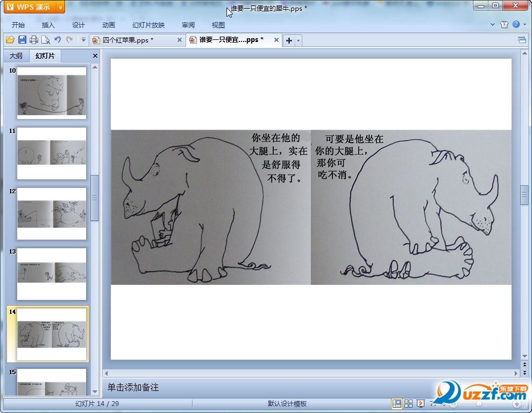Click the rhino slide picture on canvas

[x=311, y=207]
